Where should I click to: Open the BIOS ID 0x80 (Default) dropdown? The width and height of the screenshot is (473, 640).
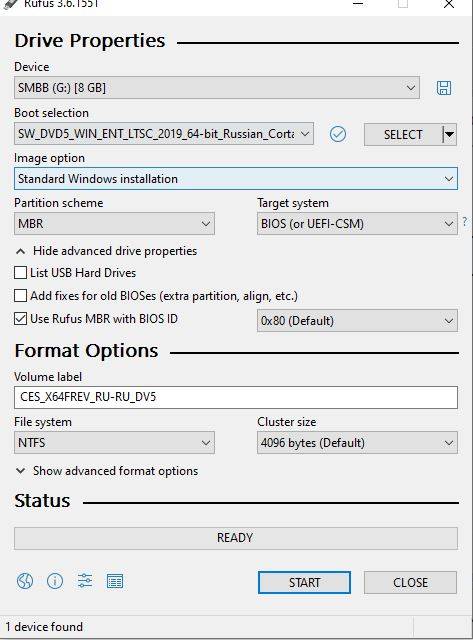click(357, 320)
